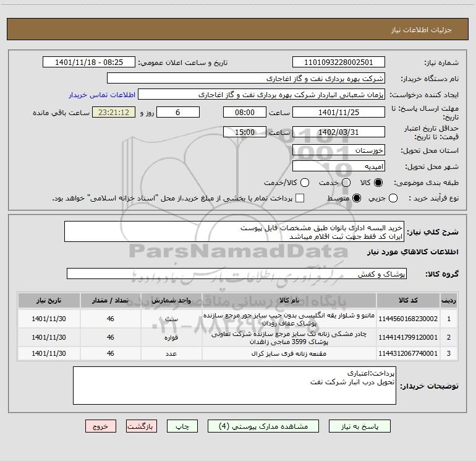Click the چاپ print button
476x461 pixels.
point(182,426)
